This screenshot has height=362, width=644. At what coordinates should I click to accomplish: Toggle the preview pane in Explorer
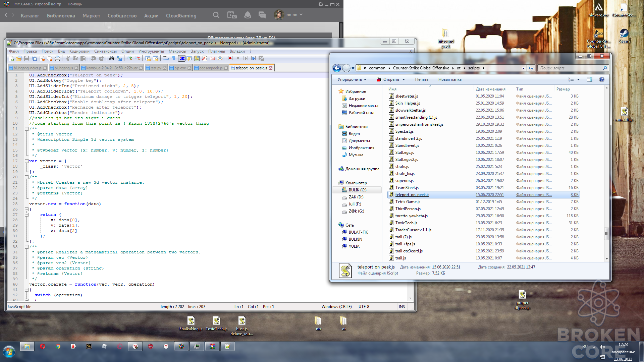[590, 79]
